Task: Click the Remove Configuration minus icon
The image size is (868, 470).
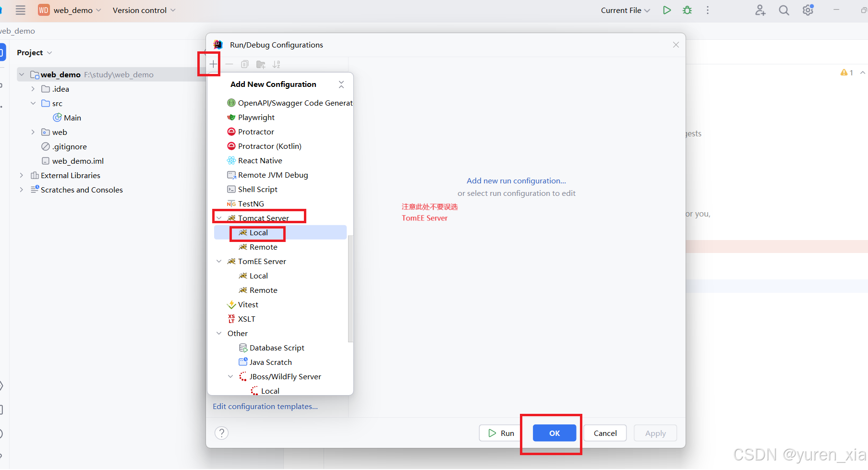Action: click(229, 64)
